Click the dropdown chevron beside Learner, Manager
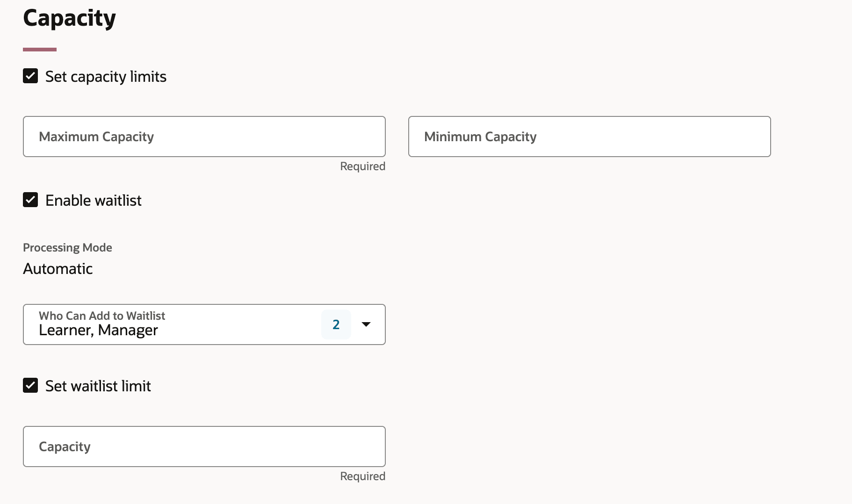The height and width of the screenshot is (504, 852). (366, 324)
